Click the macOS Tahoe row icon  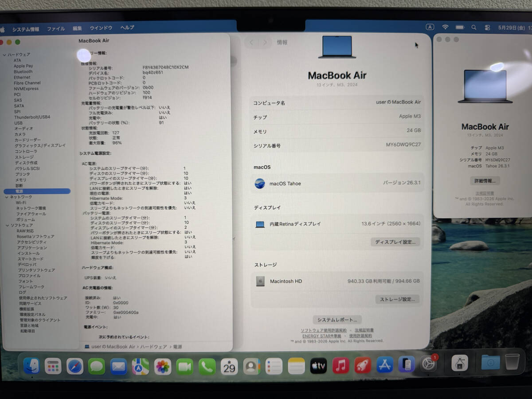pyautogui.click(x=260, y=183)
